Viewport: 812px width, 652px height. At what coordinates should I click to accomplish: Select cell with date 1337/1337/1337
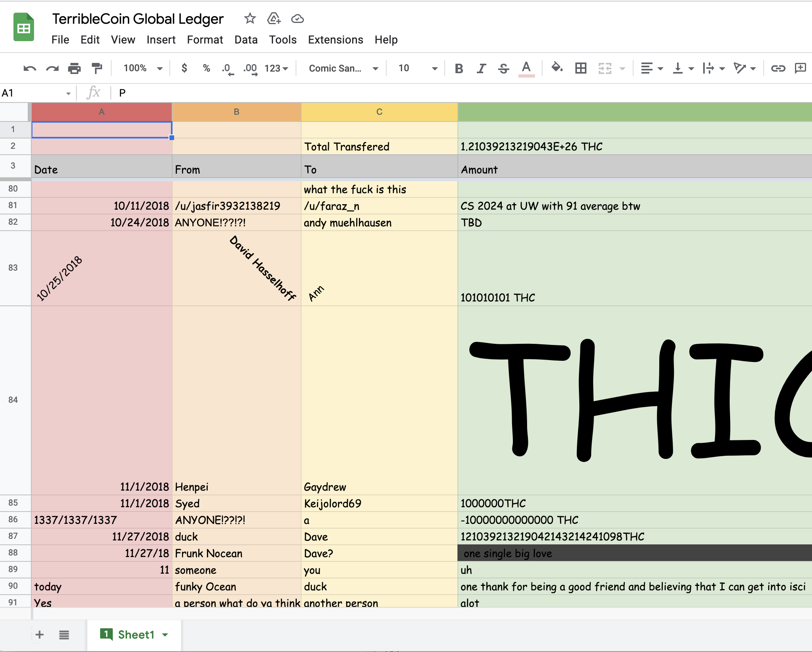tap(102, 520)
